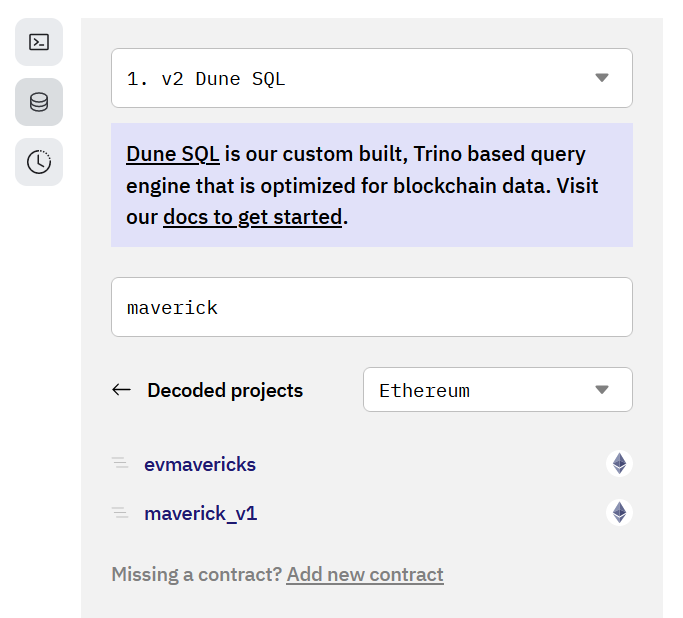Click the Ethereum logo next to maverick_v1

[x=620, y=513]
